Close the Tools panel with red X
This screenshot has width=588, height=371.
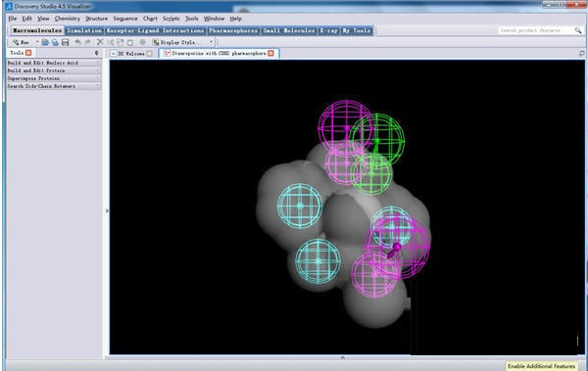(28, 53)
